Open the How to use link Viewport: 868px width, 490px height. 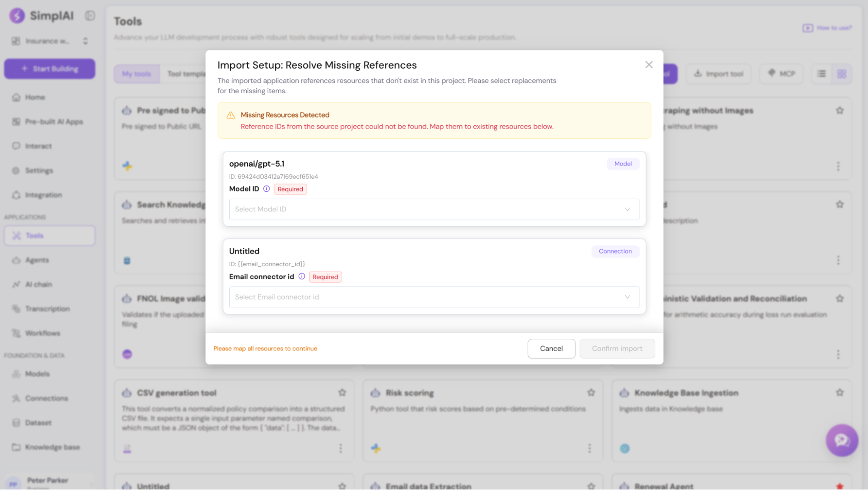tap(827, 28)
